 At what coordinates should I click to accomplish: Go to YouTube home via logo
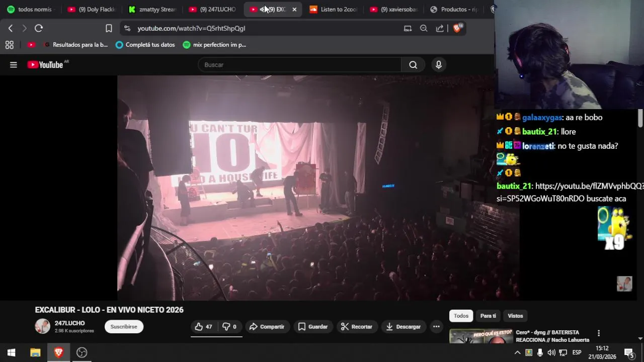[x=45, y=64]
